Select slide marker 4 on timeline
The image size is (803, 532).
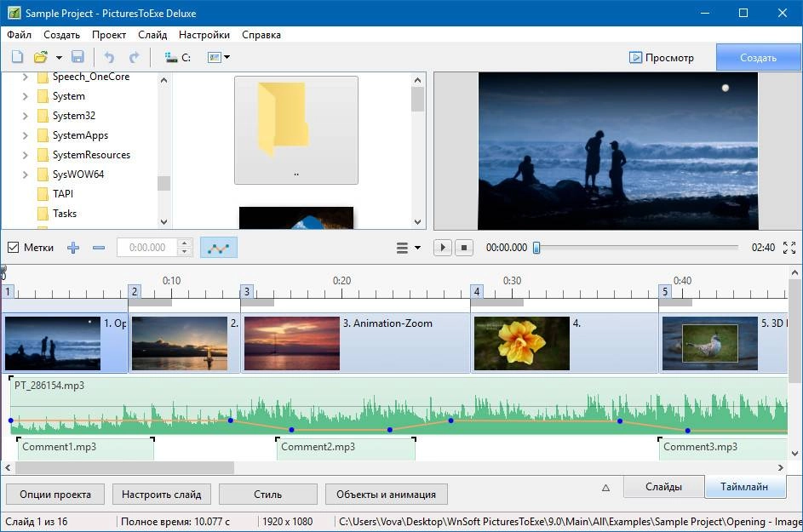click(476, 291)
